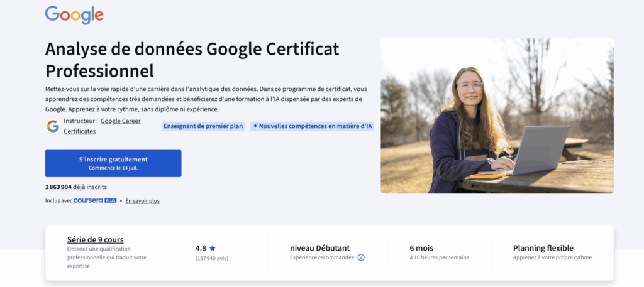Click the à 10 heures par semaine text
Image resolution: width=644 pixels, height=287 pixels.
coord(440,257)
